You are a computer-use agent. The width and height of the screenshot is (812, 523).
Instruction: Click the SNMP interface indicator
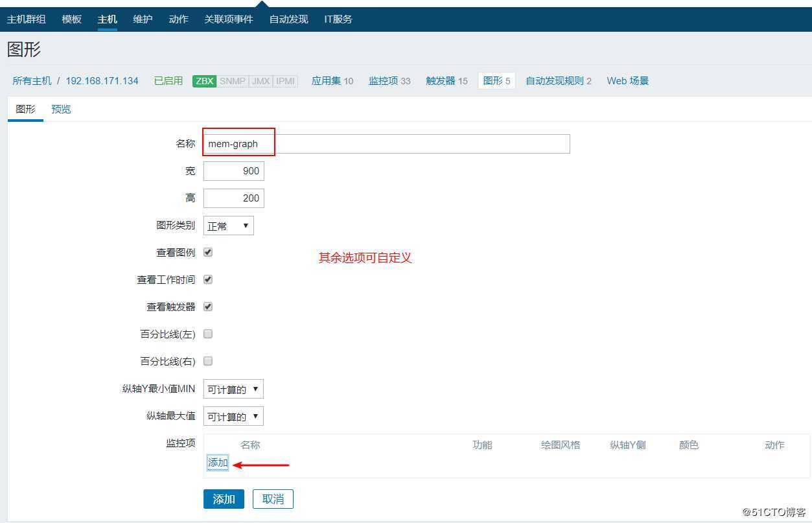point(232,81)
